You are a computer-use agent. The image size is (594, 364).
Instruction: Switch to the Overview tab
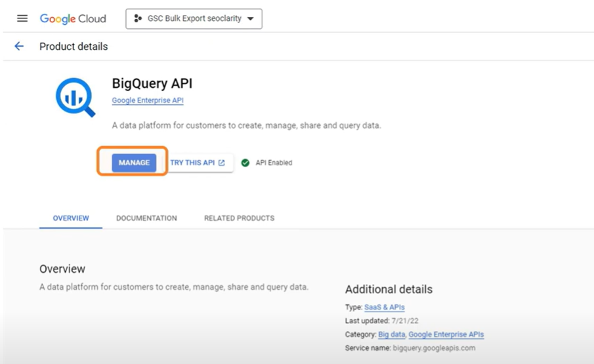point(71,218)
